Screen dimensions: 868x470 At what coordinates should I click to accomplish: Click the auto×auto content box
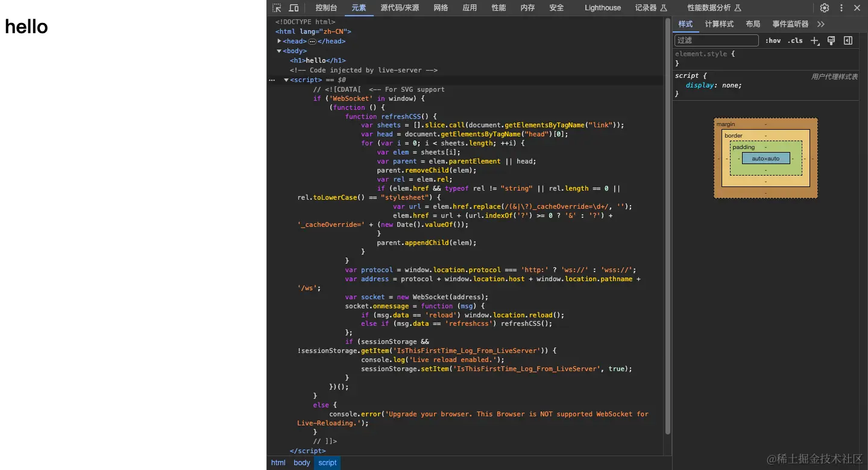click(766, 158)
